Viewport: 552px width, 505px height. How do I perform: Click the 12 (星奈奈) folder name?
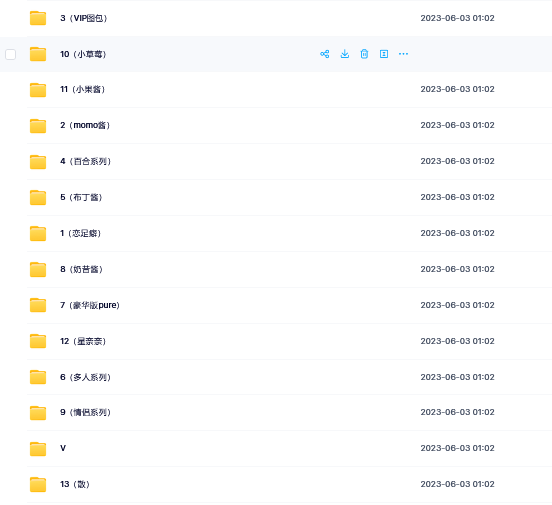click(x=83, y=341)
